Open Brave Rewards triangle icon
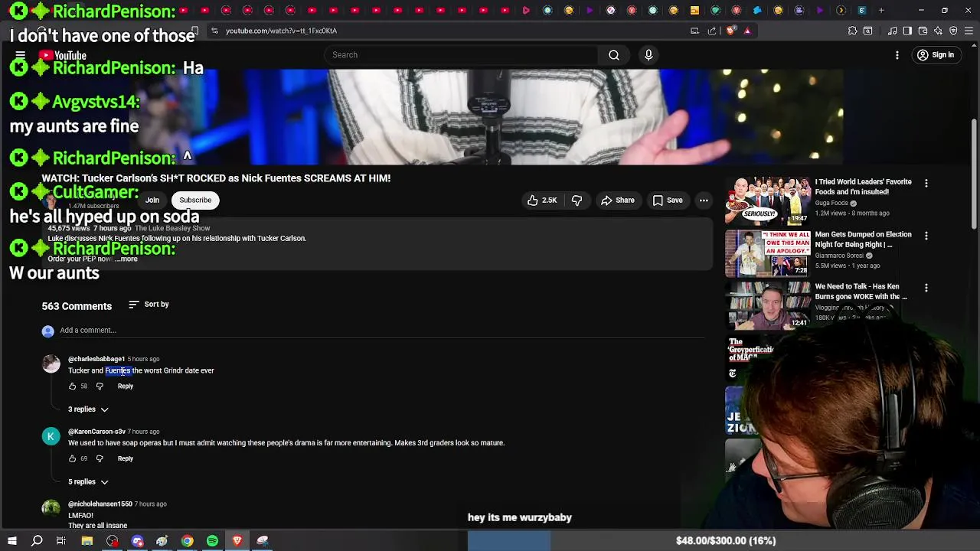Screen dimensions: 980x551 747,31
